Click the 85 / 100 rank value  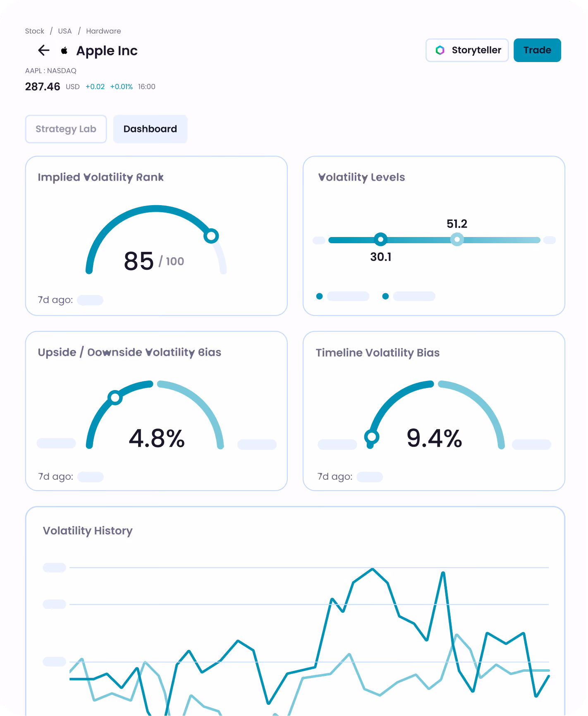click(154, 261)
